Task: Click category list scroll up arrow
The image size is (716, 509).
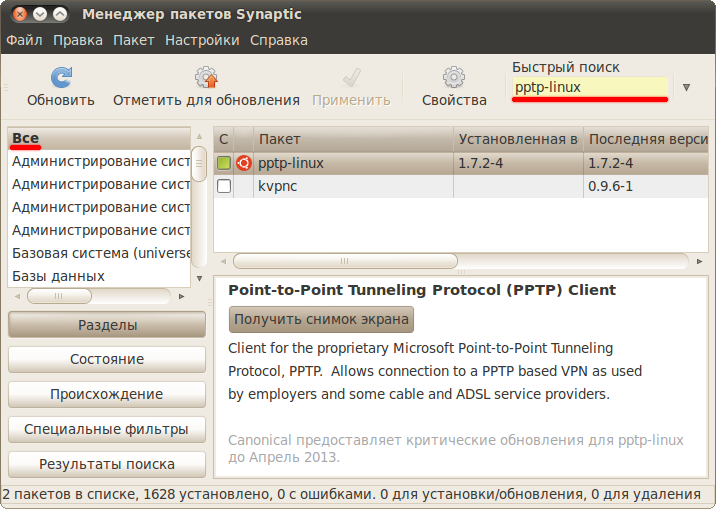Action: point(199,136)
